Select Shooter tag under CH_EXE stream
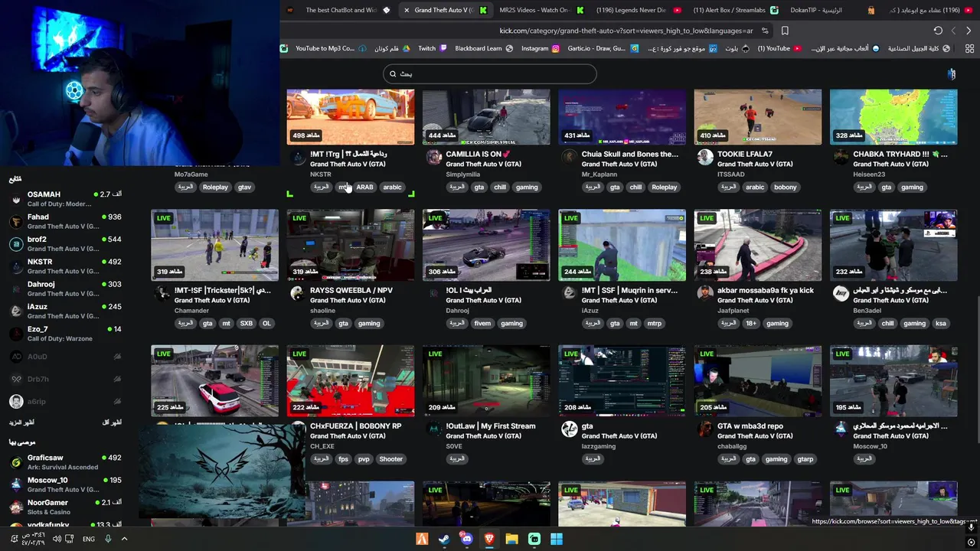The height and width of the screenshot is (551, 980). [390, 459]
